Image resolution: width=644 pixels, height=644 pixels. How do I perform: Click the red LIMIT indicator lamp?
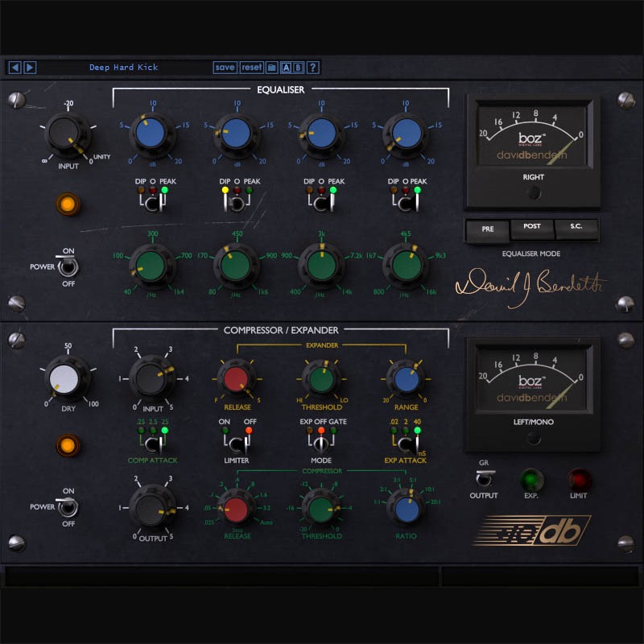click(x=579, y=479)
